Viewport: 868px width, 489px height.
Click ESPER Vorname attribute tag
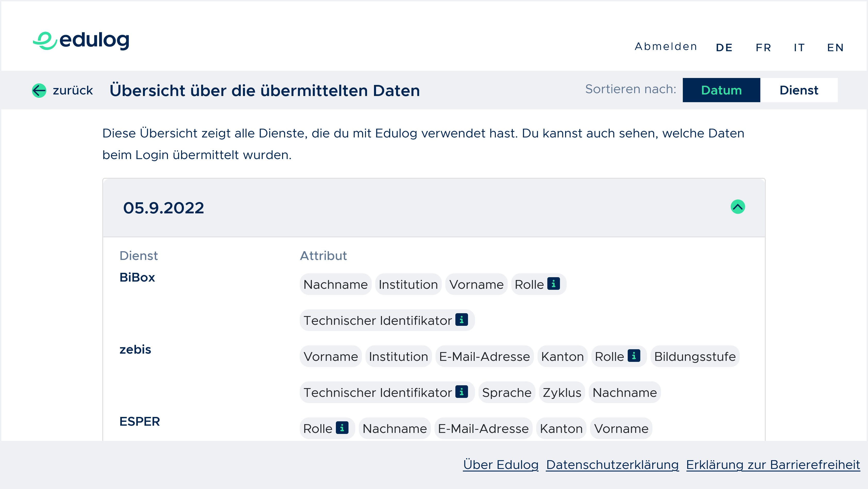[x=621, y=428]
